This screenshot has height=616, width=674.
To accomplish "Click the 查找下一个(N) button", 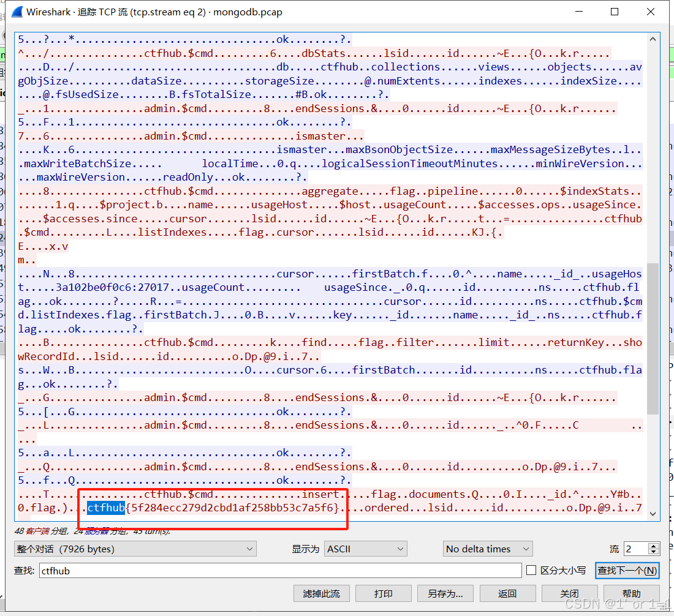I will coord(627,570).
